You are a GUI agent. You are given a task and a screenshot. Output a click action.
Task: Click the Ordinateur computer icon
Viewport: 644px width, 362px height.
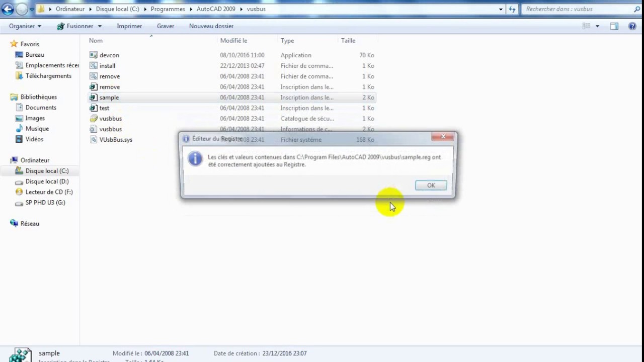14,160
